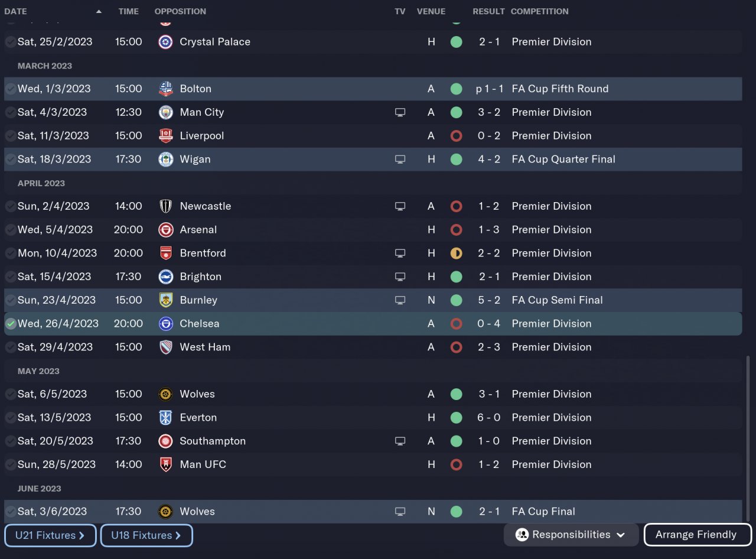Click the yellow draw indicator for Brentford match

coord(456,253)
